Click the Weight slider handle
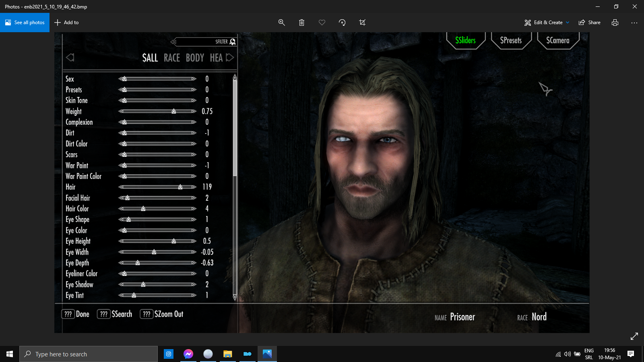644x362 pixels. pyautogui.click(x=174, y=111)
